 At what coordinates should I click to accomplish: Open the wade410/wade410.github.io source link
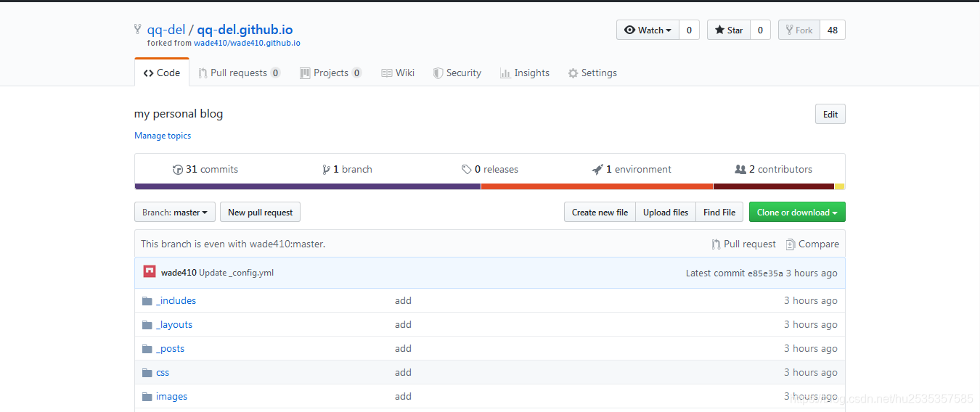[x=247, y=43]
